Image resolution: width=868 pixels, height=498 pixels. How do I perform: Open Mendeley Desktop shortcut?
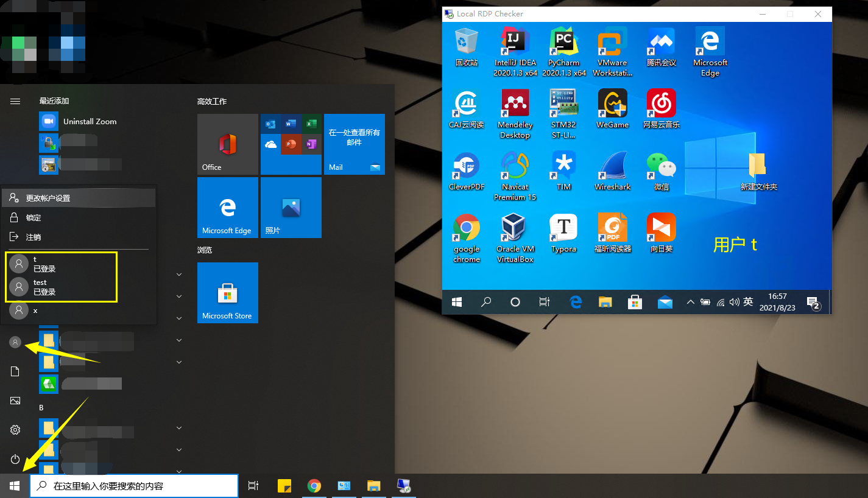pyautogui.click(x=515, y=114)
